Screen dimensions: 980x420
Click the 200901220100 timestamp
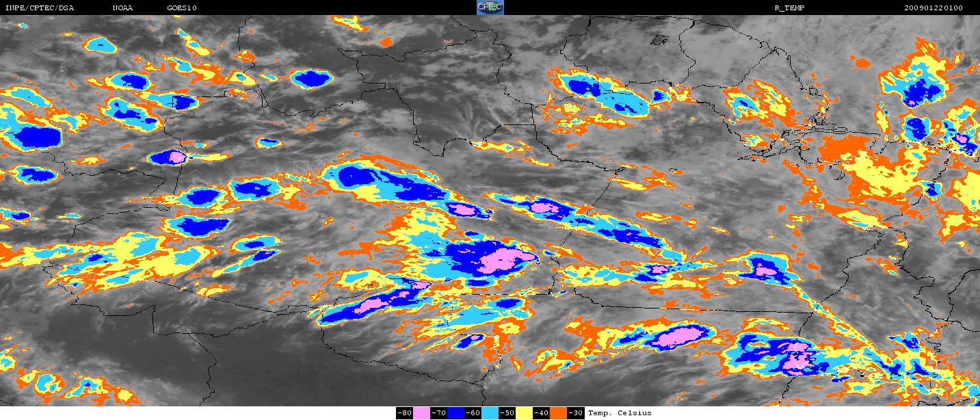(933, 8)
